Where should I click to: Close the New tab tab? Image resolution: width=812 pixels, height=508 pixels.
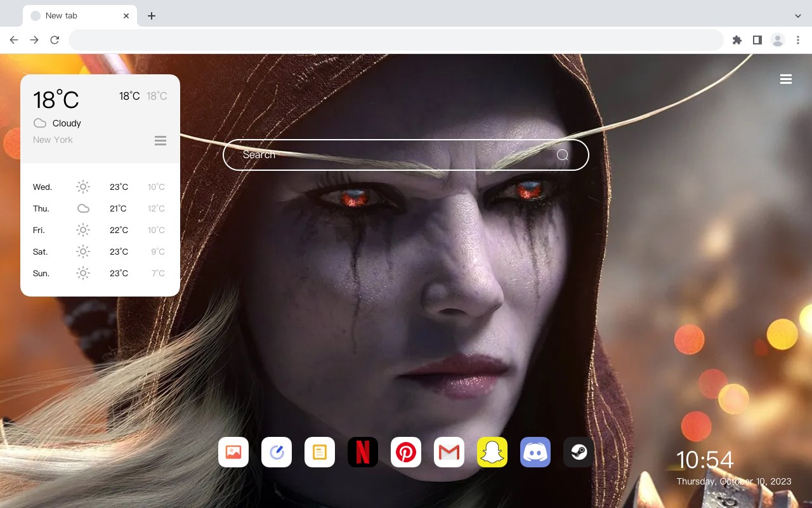click(x=126, y=16)
